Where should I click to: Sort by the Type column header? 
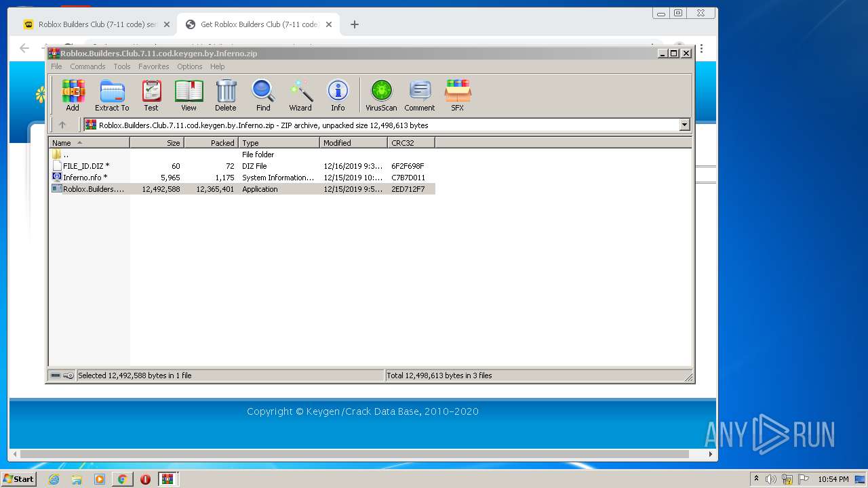[x=279, y=143]
